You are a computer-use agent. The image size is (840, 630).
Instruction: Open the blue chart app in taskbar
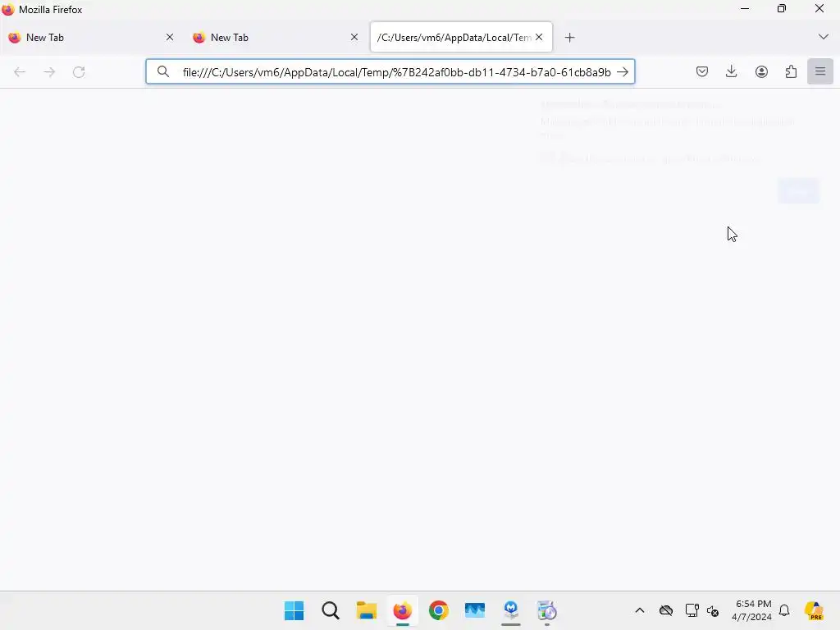(x=475, y=610)
